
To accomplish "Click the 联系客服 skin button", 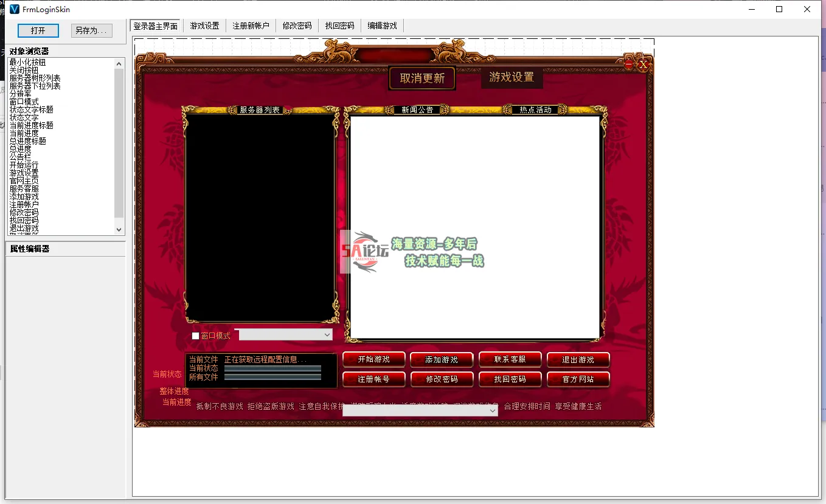I will (510, 359).
